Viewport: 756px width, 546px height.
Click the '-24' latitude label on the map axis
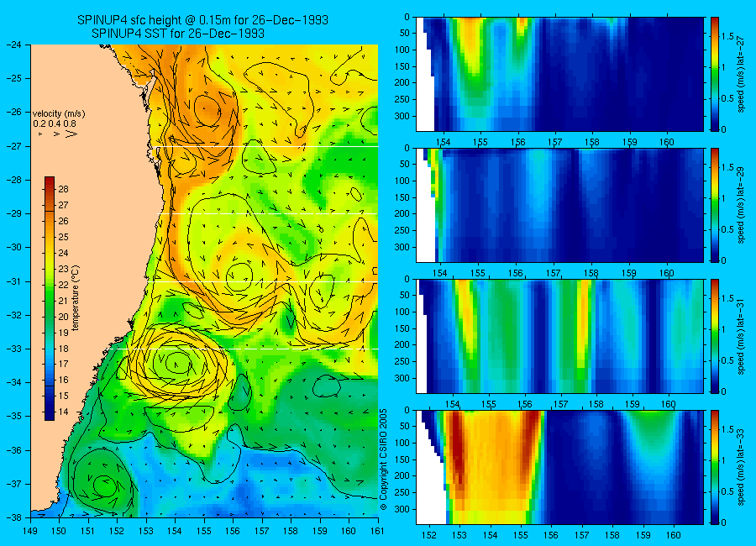[x=13, y=45]
